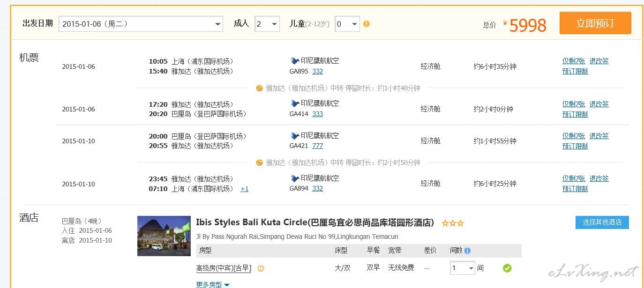Click the total price 5998
Viewport: 644px width, 288px height.
coord(528,25)
